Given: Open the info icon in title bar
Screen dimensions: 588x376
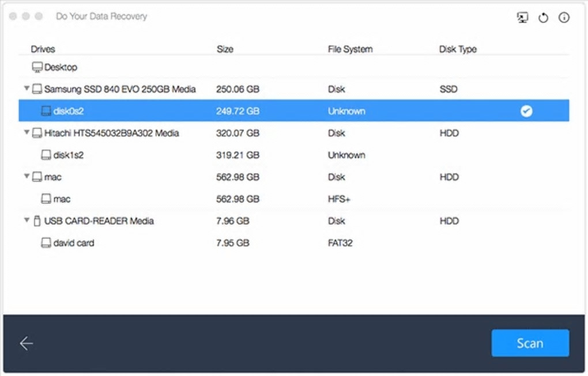Looking at the screenshot, I should (564, 17).
